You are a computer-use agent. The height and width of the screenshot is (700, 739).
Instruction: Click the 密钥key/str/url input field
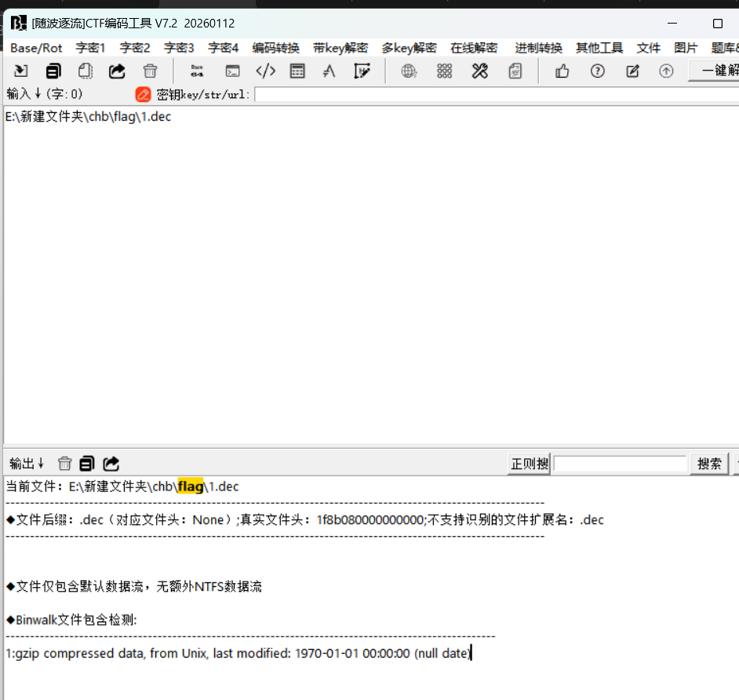(x=496, y=95)
